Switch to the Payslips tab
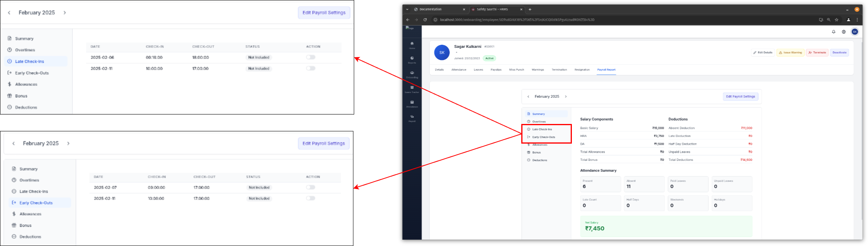The image size is (868, 246). [x=496, y=70]
